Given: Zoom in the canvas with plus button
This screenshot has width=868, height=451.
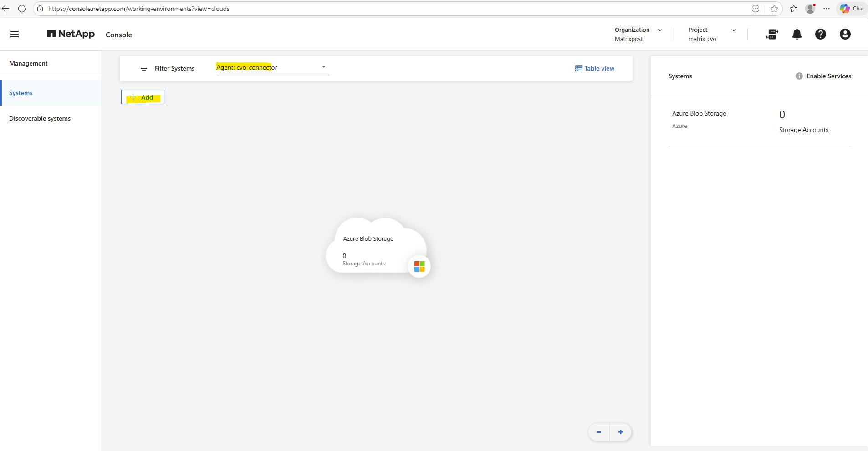Looking at the screenshot, I should pyautogui.click(x=620, y=432).
